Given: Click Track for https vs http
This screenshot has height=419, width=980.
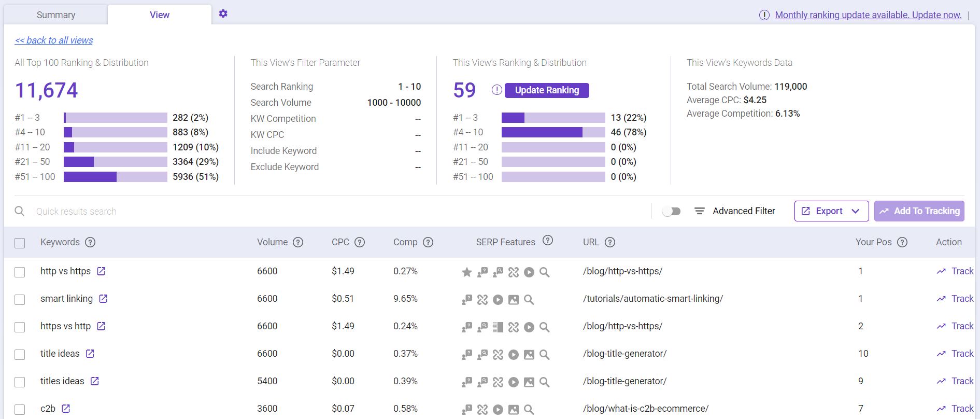Looking at the screenshot, I should 962,326.
